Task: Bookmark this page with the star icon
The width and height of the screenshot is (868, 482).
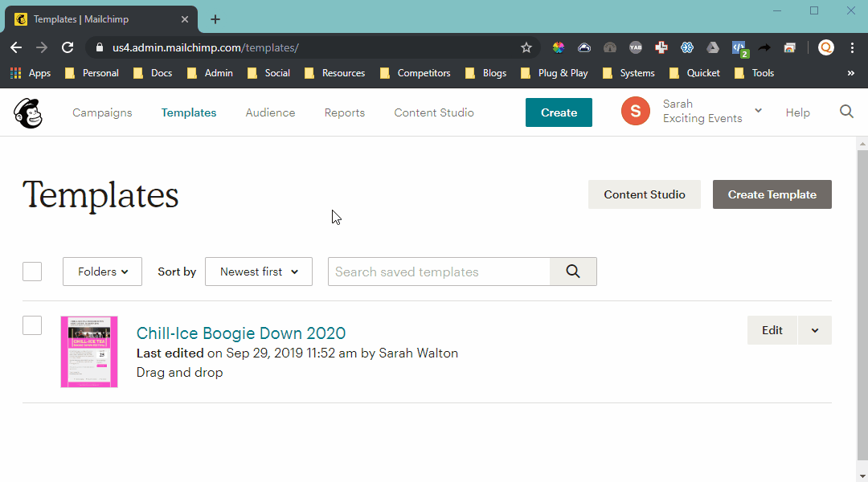Action: coord(526,47)
